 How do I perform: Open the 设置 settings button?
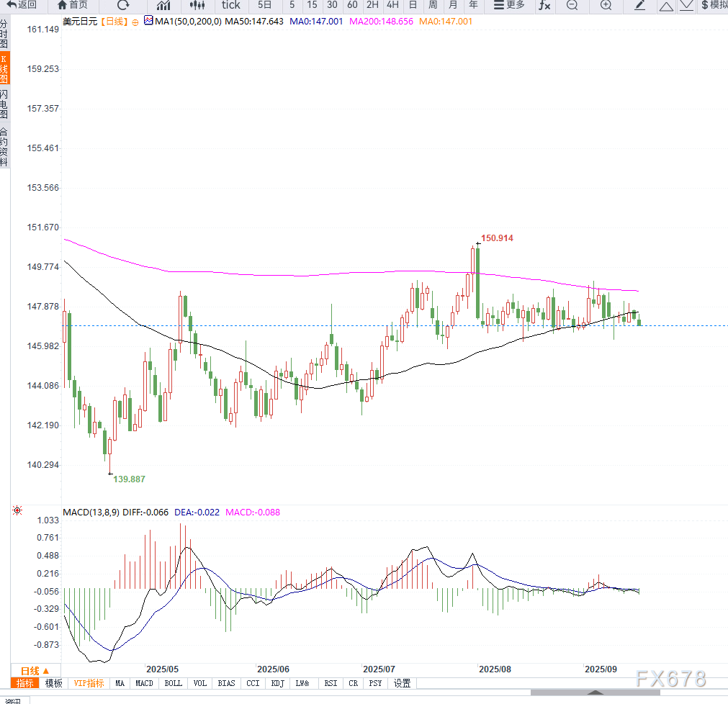point(402,683)
